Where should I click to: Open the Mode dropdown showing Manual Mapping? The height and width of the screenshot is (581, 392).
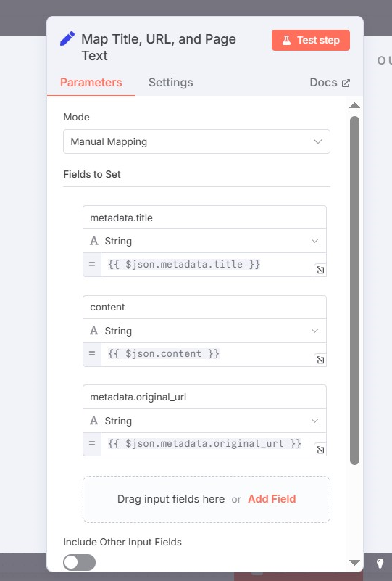pos(196,141)
